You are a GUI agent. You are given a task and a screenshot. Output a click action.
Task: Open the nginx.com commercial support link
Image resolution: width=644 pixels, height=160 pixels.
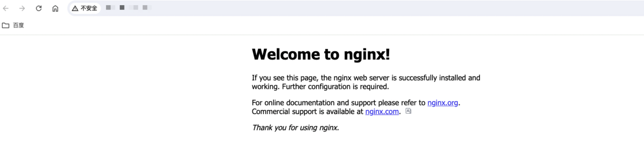pyautogui.click(x=382, y=112)
